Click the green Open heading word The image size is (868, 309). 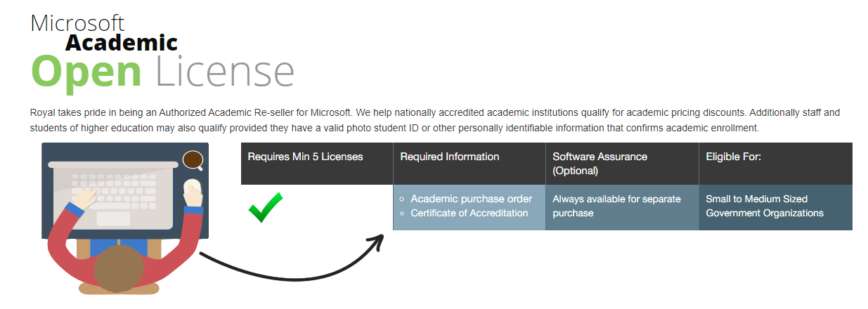pos(86,71)
